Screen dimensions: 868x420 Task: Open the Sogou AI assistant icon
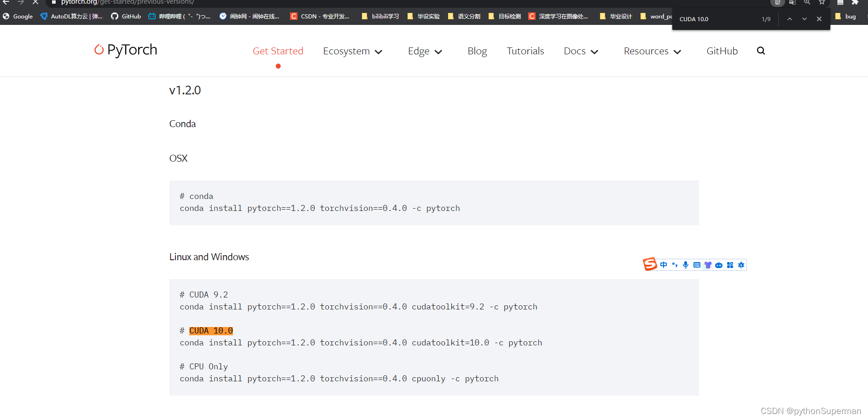pyautogui.click(x=741, y=265)
